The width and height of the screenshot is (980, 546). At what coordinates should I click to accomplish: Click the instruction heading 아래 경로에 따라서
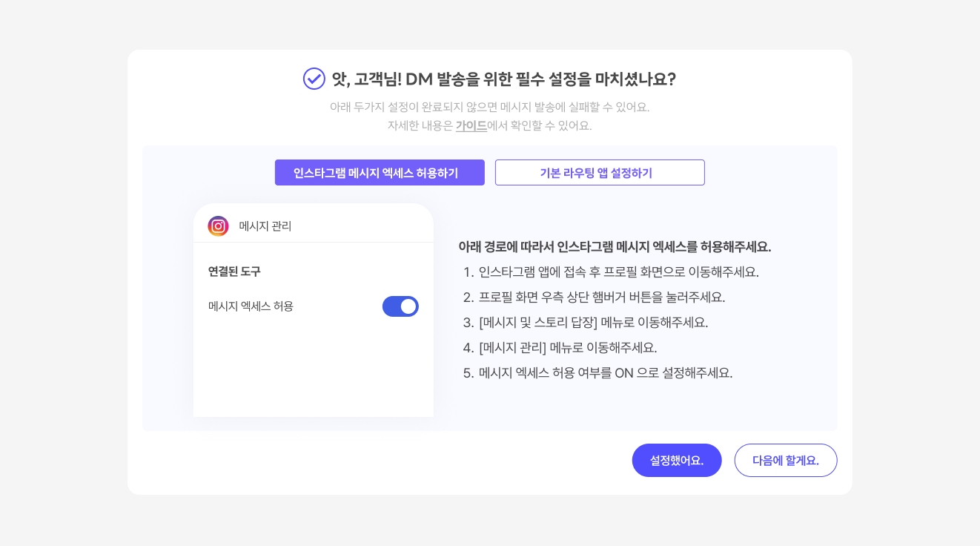[x=615, y=246]
